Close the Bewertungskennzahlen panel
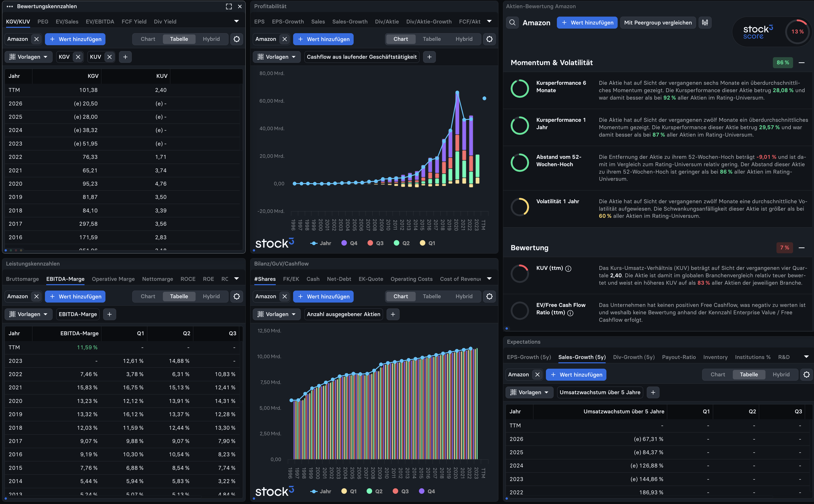Viewport: 814px width, 504px height. click(240, 6)
